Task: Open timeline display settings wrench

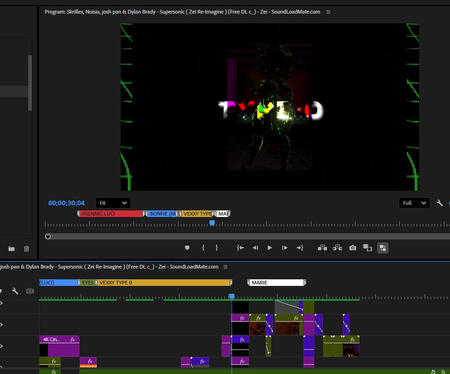Action: tap(15, 291)
